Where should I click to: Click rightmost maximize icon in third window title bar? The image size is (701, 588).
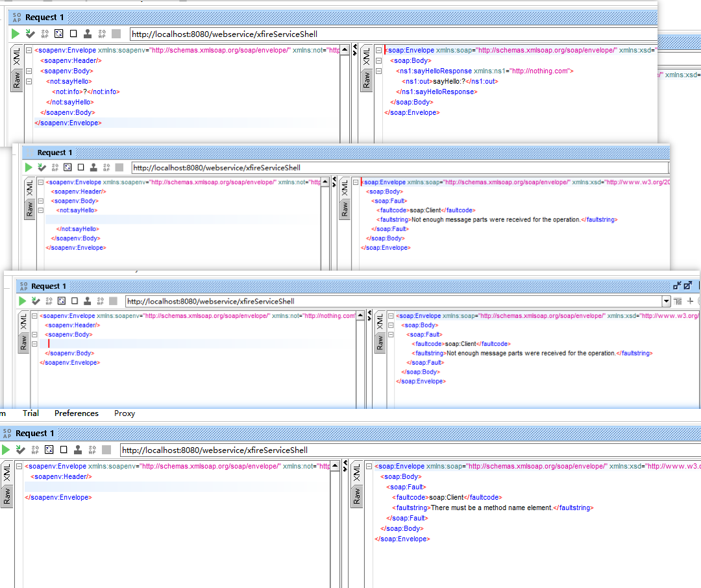[687, 286]
